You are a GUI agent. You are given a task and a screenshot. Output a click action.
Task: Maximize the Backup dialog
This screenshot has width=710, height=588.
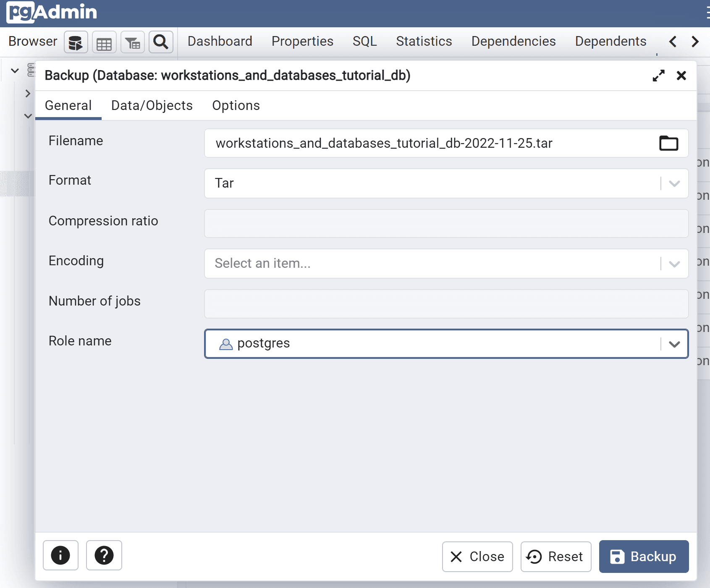(x=659, y=76)
